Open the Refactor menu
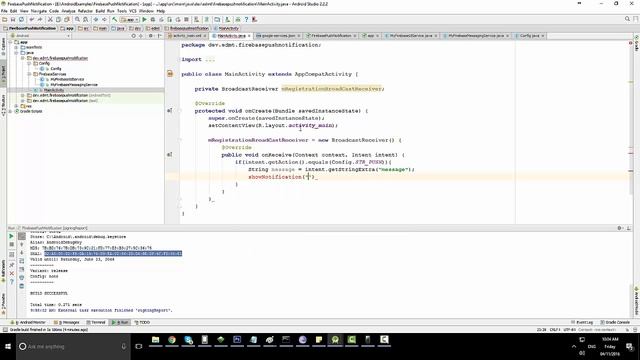Screen dimensions: 640x360 [x=85, y=11]
